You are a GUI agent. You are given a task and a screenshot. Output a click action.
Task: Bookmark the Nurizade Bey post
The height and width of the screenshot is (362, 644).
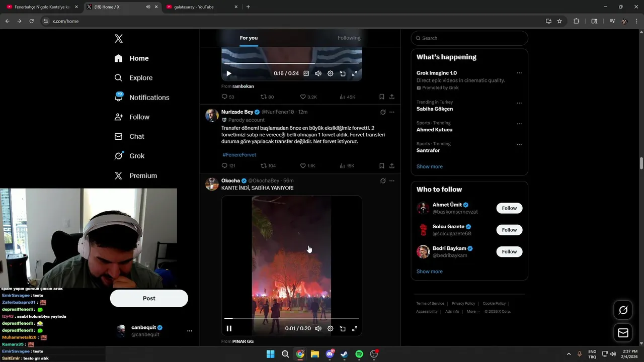point(382,165)
